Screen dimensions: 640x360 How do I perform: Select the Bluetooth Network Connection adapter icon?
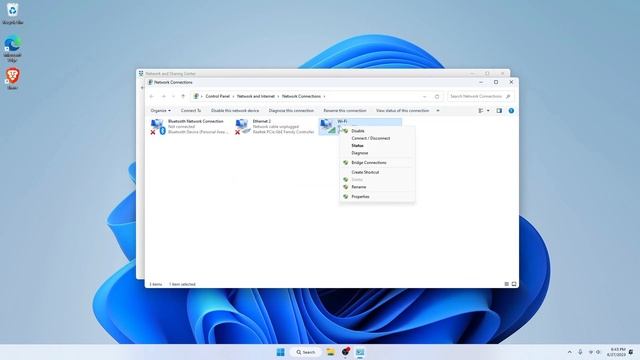tap(158, 127)
